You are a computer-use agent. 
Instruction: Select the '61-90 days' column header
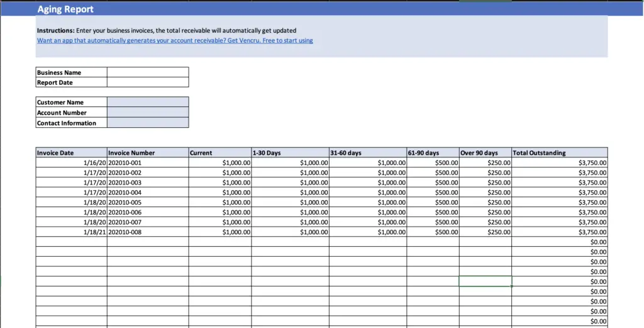[x=433, y=152]
